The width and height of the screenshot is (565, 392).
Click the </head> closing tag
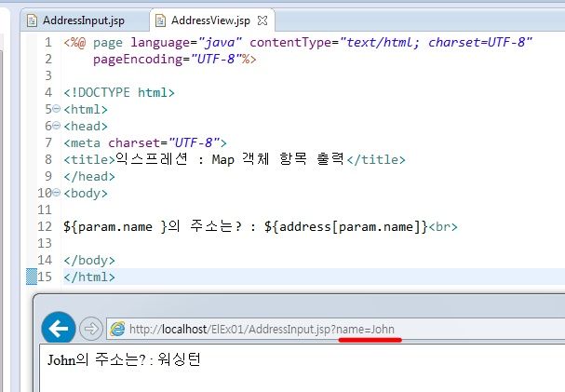coord(89,177)
